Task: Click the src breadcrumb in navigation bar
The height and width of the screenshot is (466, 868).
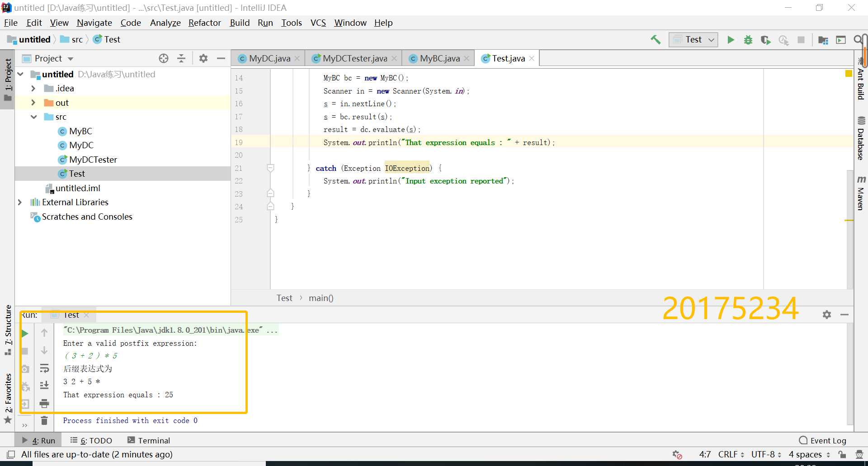Action: [72, 40]
